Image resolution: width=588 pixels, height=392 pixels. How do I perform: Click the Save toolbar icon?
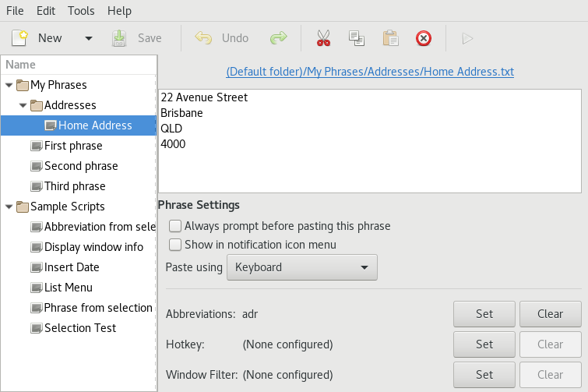tap(119, 38)
